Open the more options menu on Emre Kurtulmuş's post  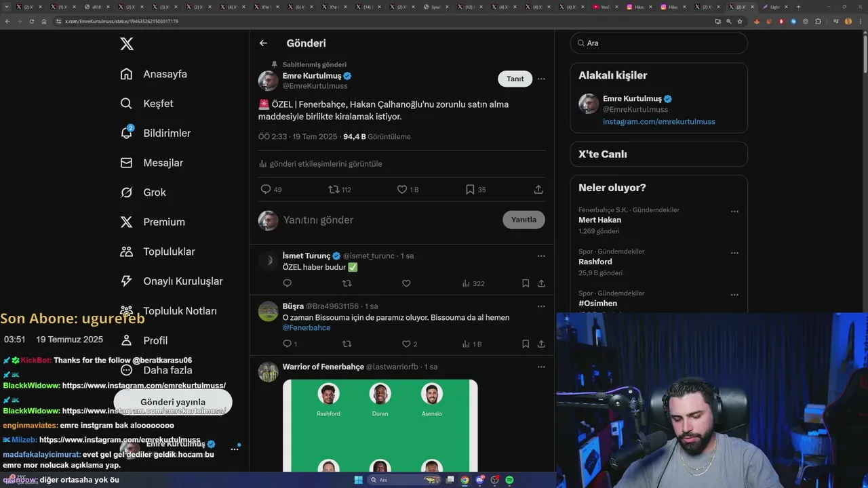(541, 79)
